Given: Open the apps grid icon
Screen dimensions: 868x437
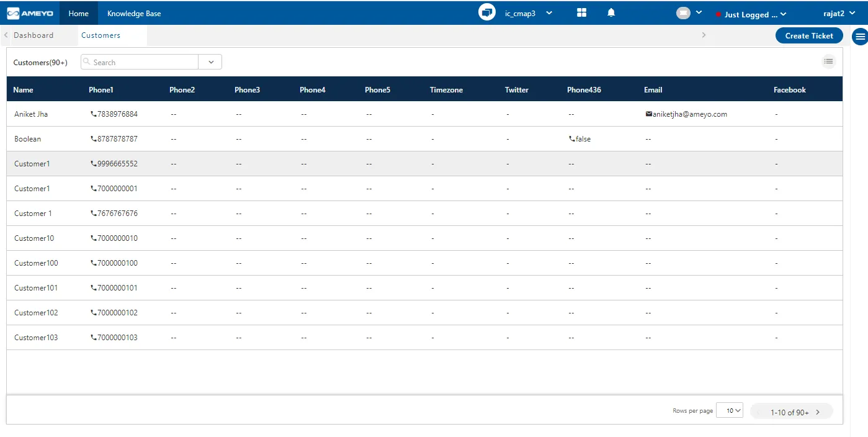Looking at the screenshot, I should pyautogui.click(x=581, y=12).
